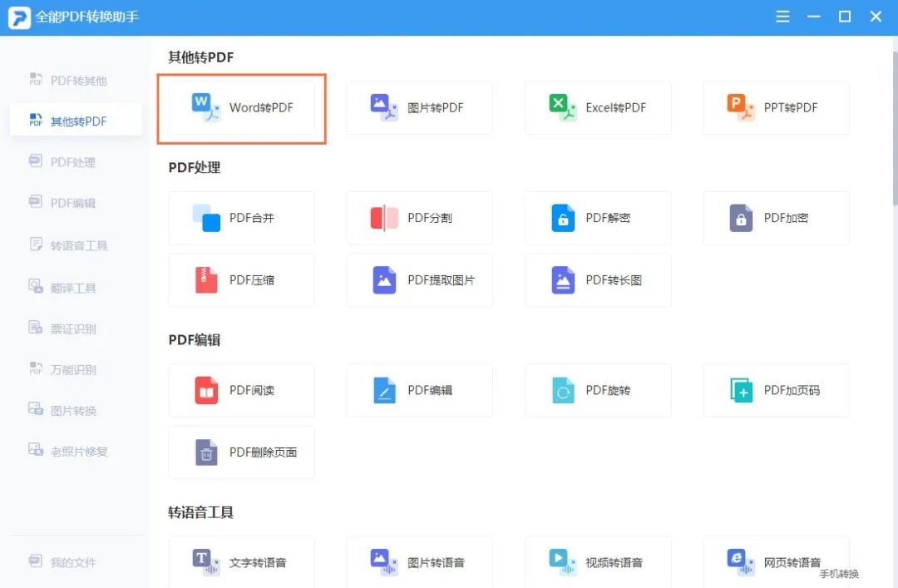898x588 pixels.
Task: Open the PDF合并 merge tool icon
Action: point(206,218)
